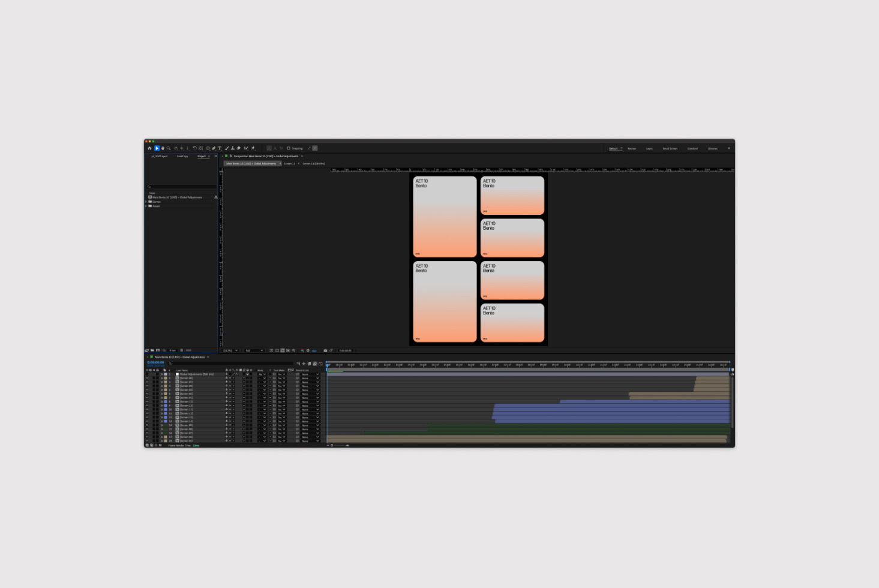The image size is (879, 588).
Task: Toggle visibility eye of layer 14
Action: (x=147, y=425)
